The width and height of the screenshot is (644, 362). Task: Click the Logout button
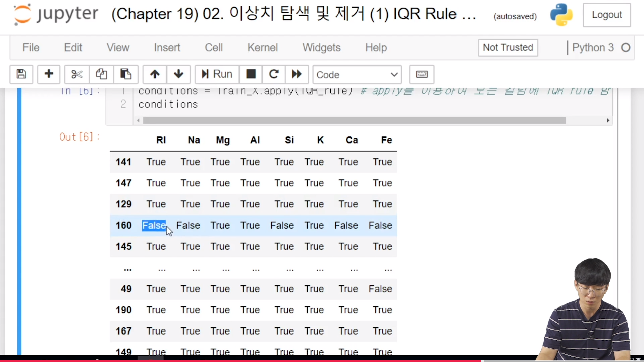(x=606, y=15)
